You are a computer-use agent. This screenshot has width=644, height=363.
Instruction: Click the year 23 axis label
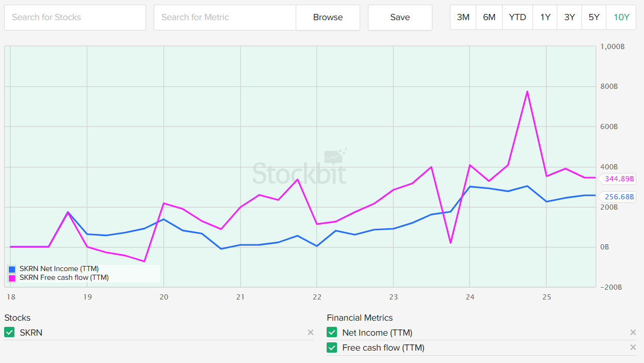pyautogui.click(x=393, y=297)
